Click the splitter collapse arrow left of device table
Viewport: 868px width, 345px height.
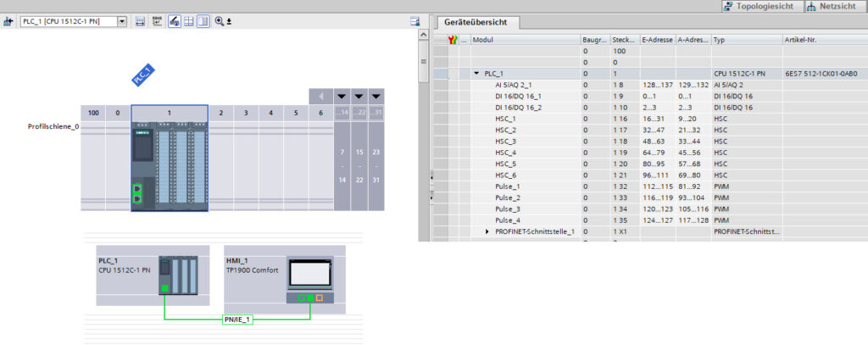click(431, 177)
